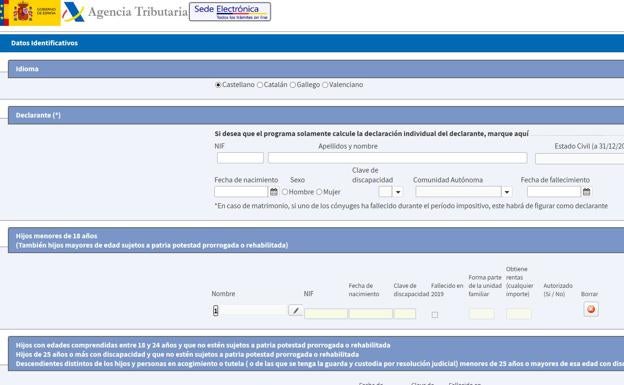The height and width of the screenshot is (385, 624).
Task: Focus the child Clave de discapacidad field
Action: 405,314
